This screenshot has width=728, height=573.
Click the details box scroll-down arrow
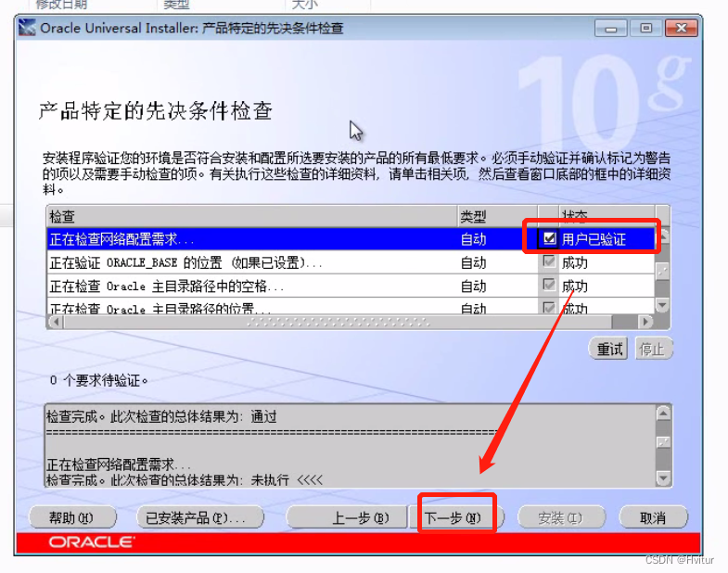coord(664,477)
